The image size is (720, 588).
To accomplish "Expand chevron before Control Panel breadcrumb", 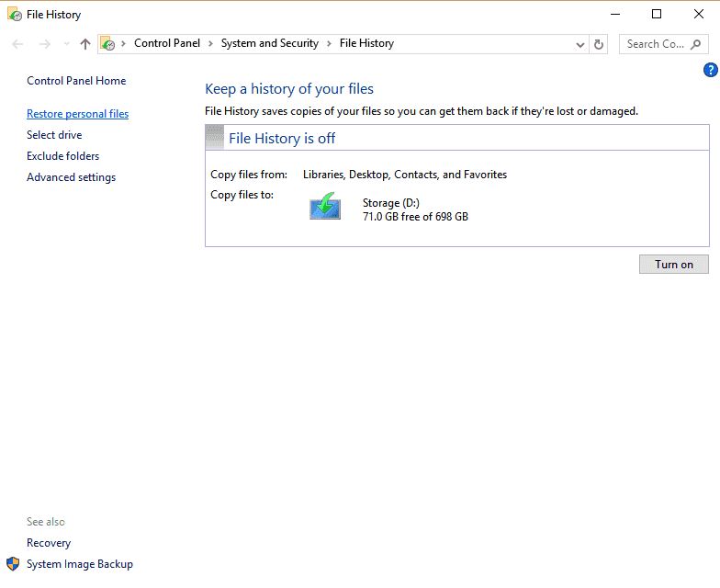I will pos(123,44).
